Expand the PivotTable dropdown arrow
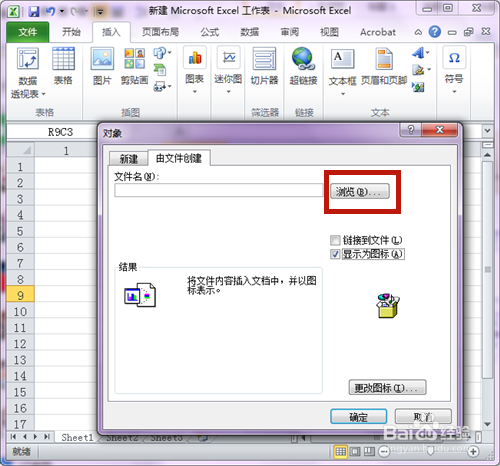This screenshot has height=466, width=500. click(43, 95)
